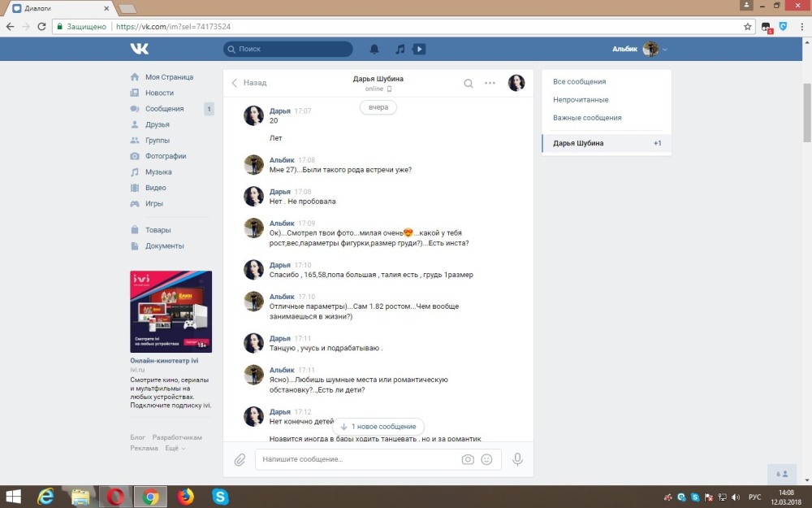Click the message input field
This screenshot has height=508, width=812.
pyautogui.click(x=357, y=459)
